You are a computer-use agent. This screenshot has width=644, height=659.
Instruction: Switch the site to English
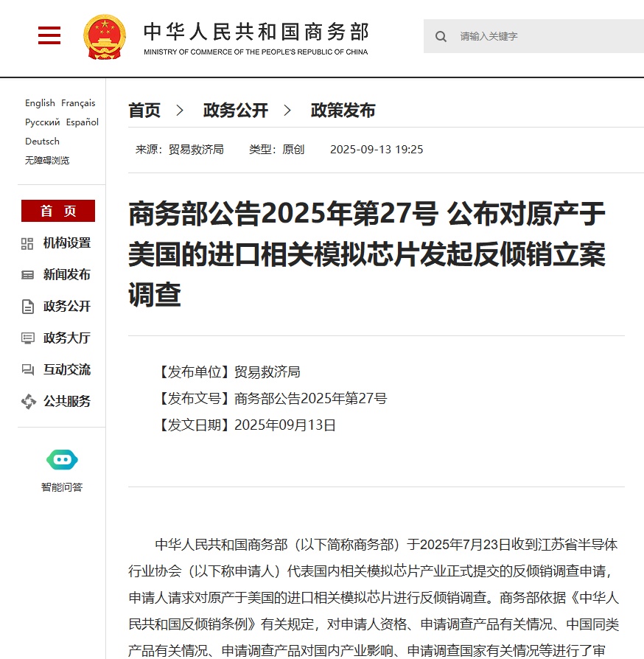click(39, 103)
